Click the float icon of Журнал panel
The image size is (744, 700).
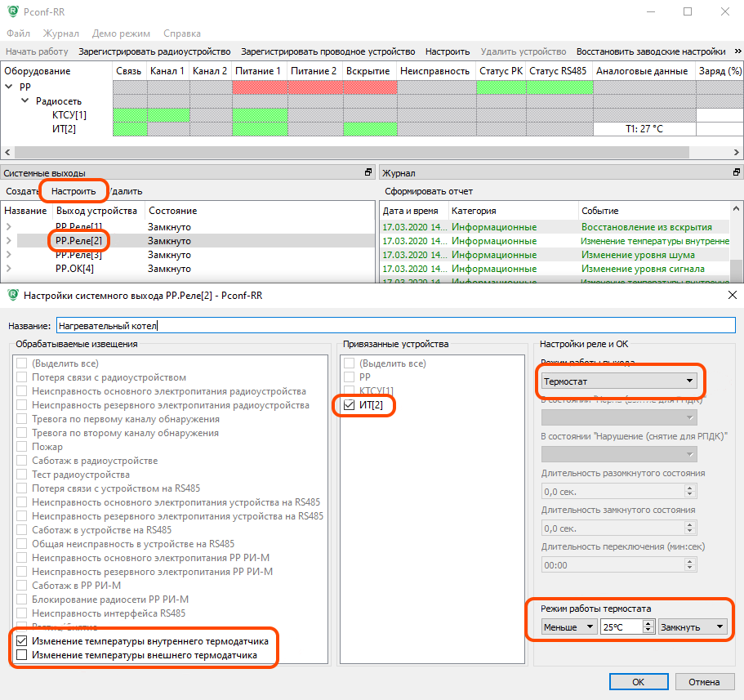(737, 173)
